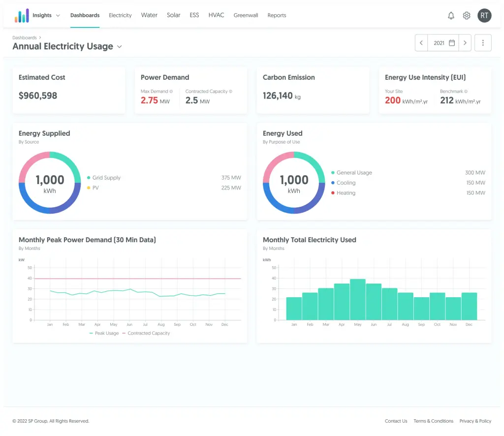The image size is (504, 436).
Task: Open the Reports section
Action: click(x=277, y=15)
